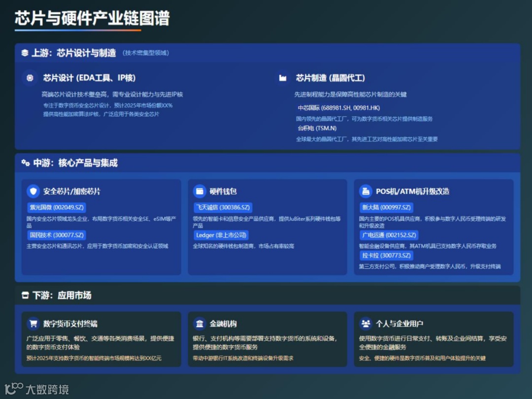Click line 预计2025年支持数字货币的智能终端市场规模将达到XX亿元

94,358
